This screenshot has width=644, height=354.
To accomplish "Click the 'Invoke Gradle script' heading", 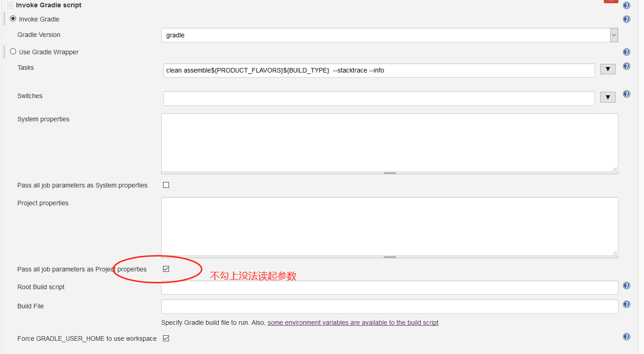I will (x=49, y=5).
